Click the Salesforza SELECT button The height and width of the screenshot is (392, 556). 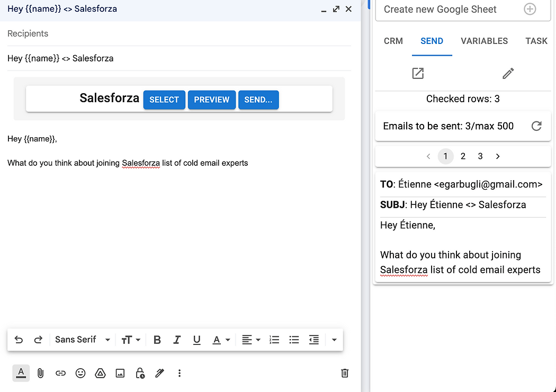coord(164,100)
